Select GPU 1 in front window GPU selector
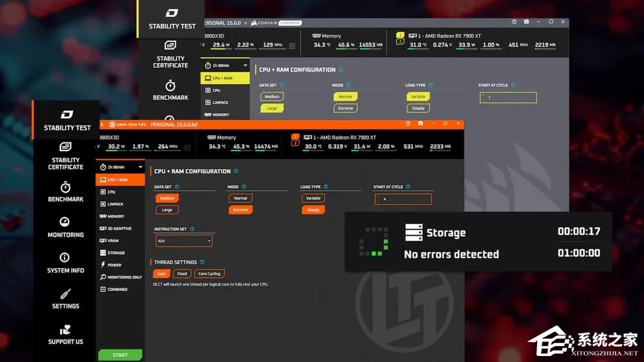This screenshot has height=362, width=644. (295, 137)
